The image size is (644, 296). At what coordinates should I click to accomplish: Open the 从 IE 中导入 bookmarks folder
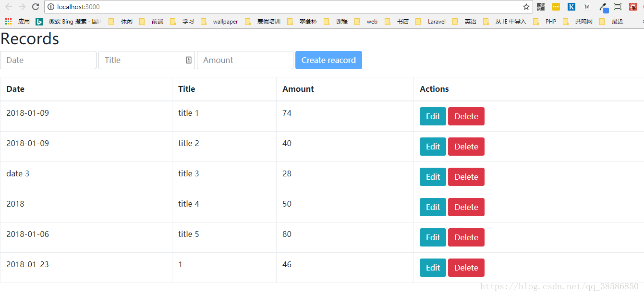(505, 22)
